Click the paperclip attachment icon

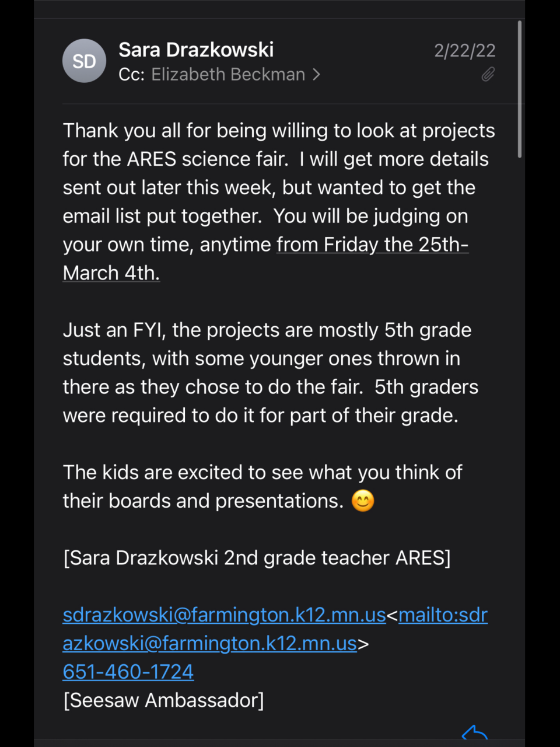click(488, 75)
